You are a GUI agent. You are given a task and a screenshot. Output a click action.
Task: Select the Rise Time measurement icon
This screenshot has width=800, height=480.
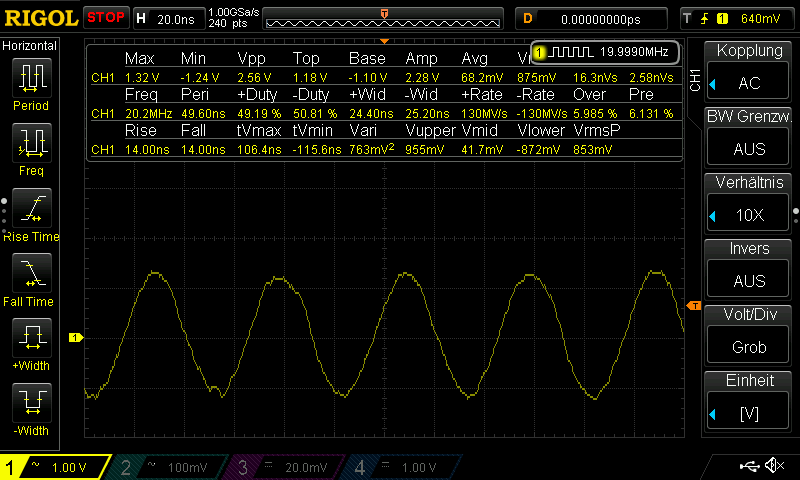click(32, 208)
